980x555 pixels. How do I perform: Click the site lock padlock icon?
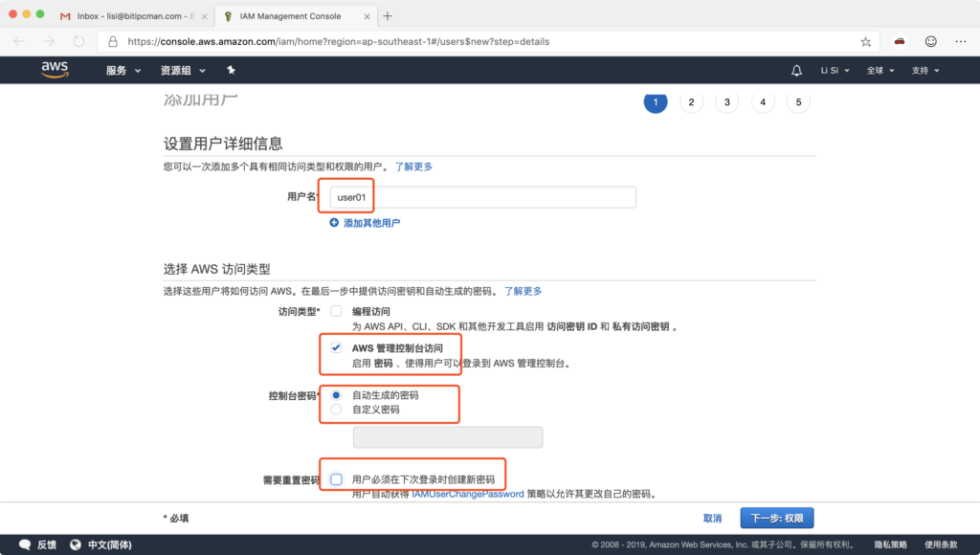coord(113,41)
